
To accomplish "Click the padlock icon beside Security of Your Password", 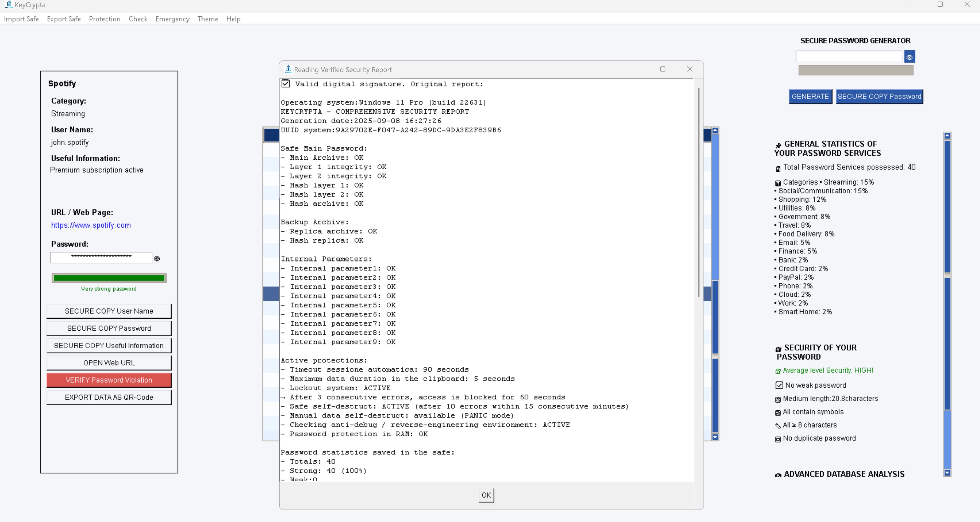I will pos(778,348).
